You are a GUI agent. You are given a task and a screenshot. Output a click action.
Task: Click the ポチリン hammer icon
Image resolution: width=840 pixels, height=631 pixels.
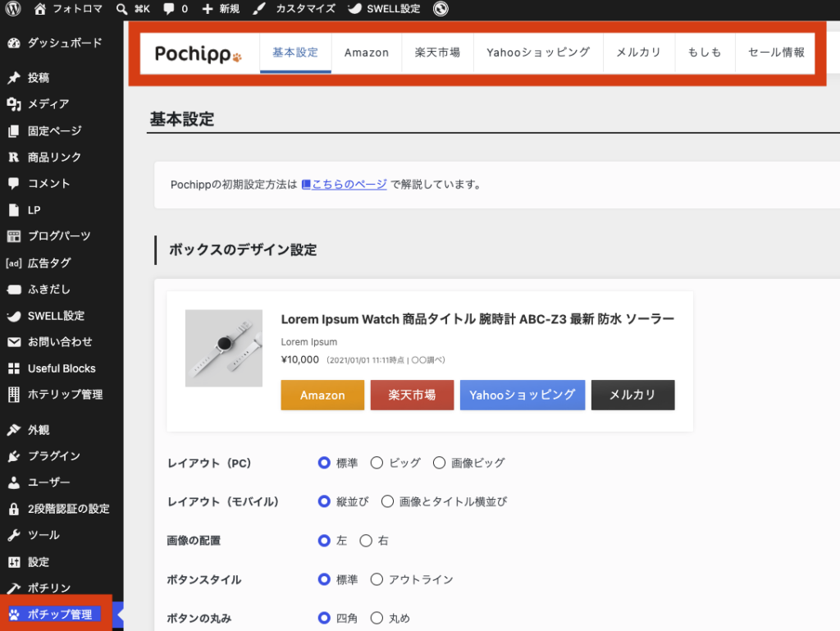(14, 588)
